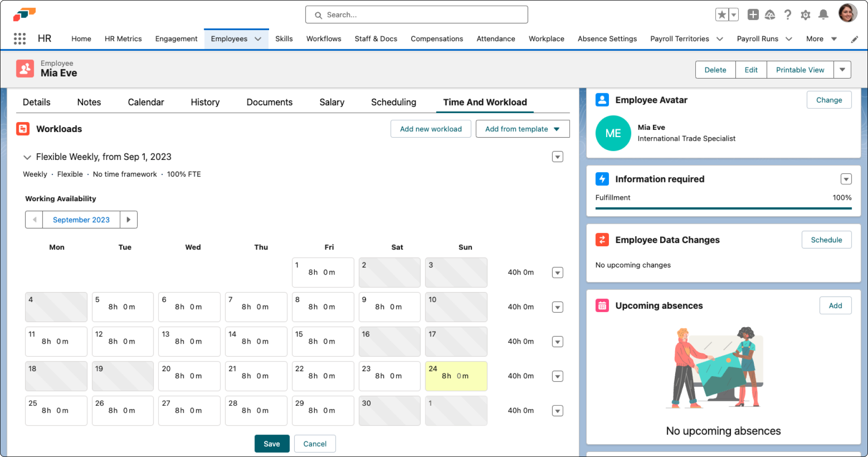Select the Upcoming absences calendar icon
Image resolution: width=868 pixels, height=457 pixels.
[x=602, y=305]
